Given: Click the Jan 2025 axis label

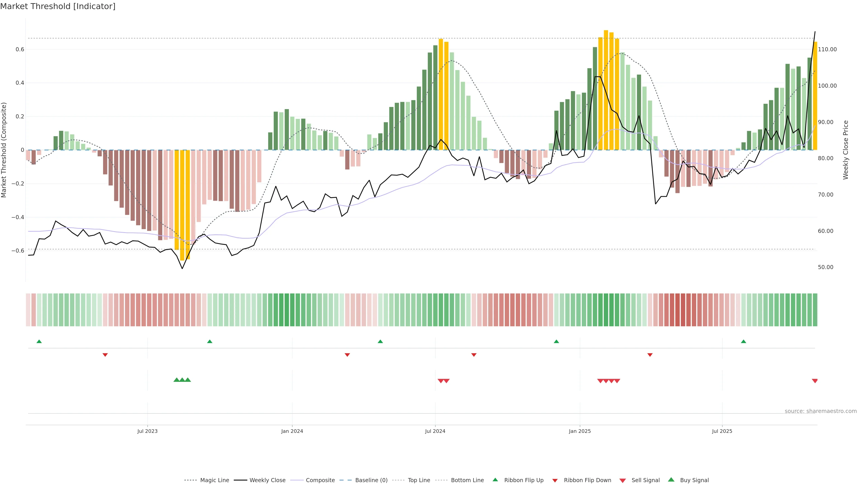Looking at the screenshot, I should click(580, 431).
